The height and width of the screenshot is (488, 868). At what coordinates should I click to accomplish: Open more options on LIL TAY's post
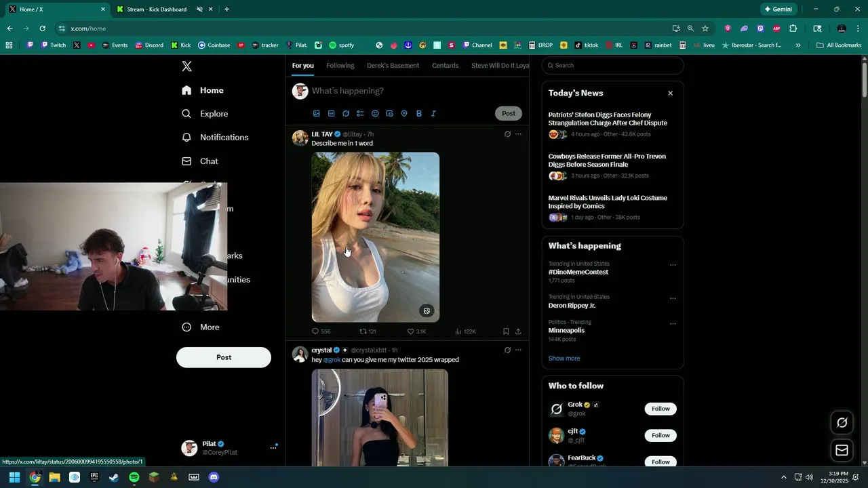point(518,134)
